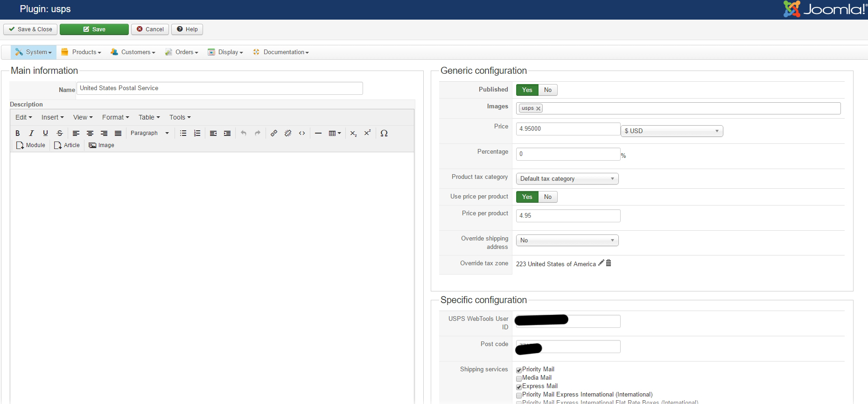Open the editor Format menu
The image size is (868, 404).
[x=116, y=117]
